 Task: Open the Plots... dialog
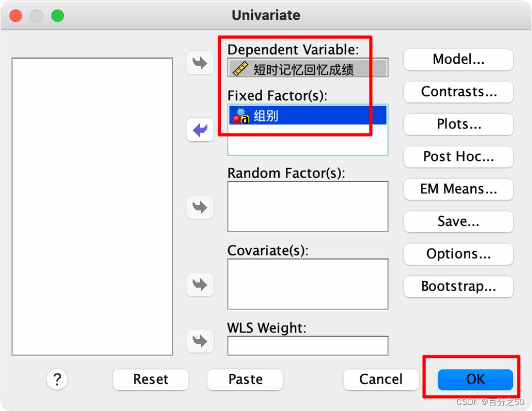(x=459, y=125)
